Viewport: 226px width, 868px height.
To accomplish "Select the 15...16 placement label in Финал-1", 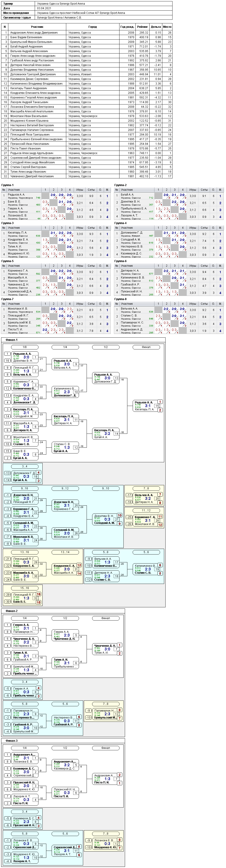I will coord(25,588).
